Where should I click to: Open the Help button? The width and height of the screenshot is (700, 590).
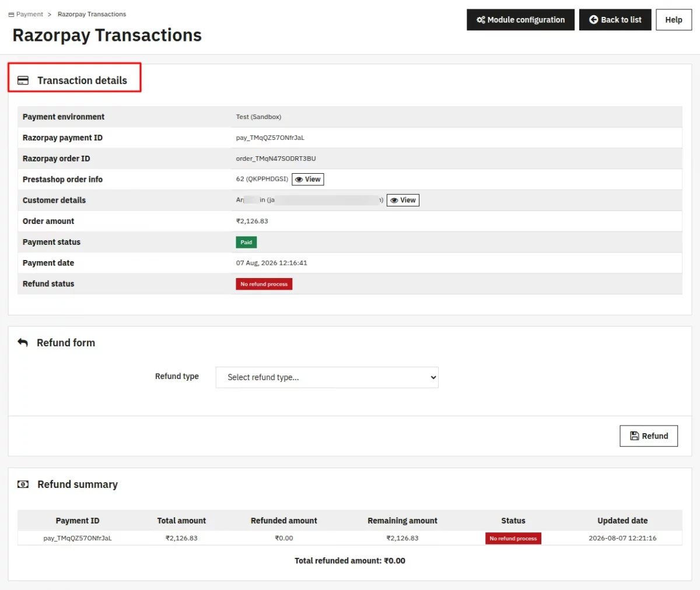click(x=674, y=20)
